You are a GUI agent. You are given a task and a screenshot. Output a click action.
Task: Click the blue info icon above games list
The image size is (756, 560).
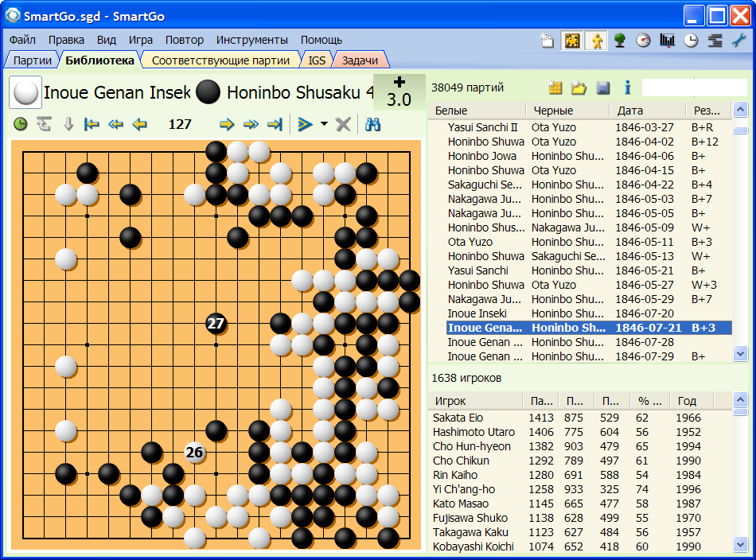(627, 87)
